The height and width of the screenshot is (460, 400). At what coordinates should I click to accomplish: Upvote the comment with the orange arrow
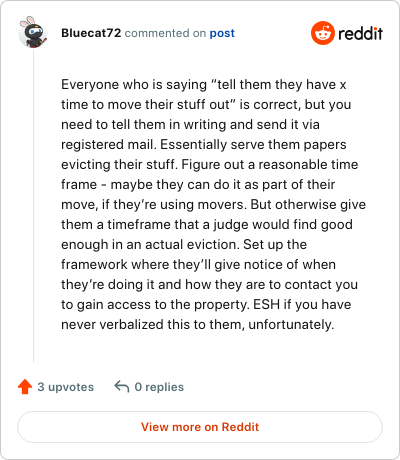25,387
